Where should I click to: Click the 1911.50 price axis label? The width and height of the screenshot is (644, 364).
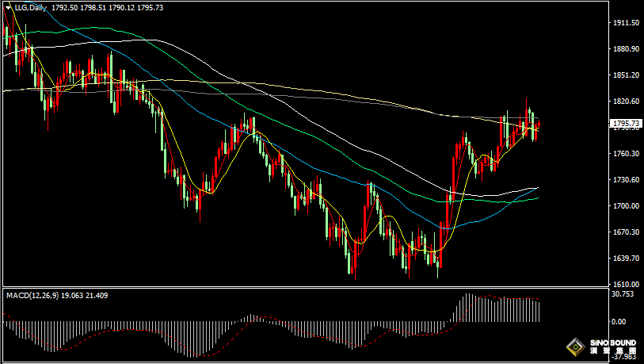coord(626,23)
